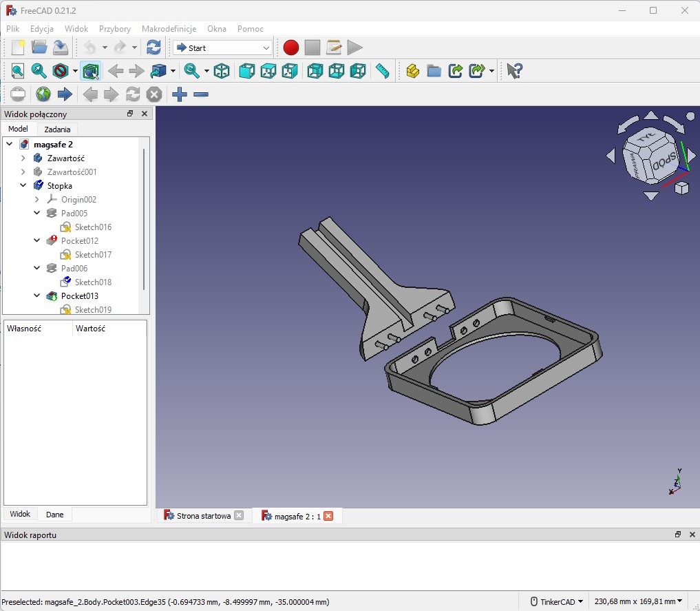Select Pocket013 in the model tree
Viewport: 700px width, 611px height.
pyautogui.click(x=79, y=296)
